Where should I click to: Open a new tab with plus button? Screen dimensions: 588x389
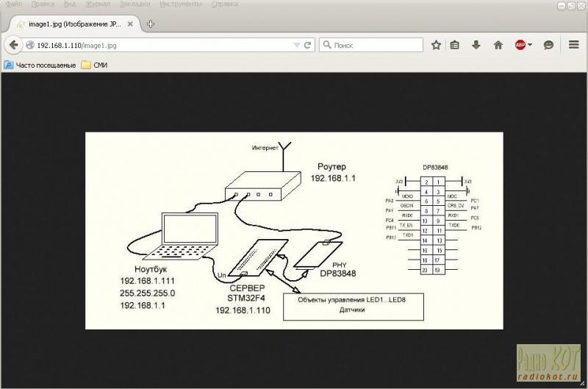151,24
